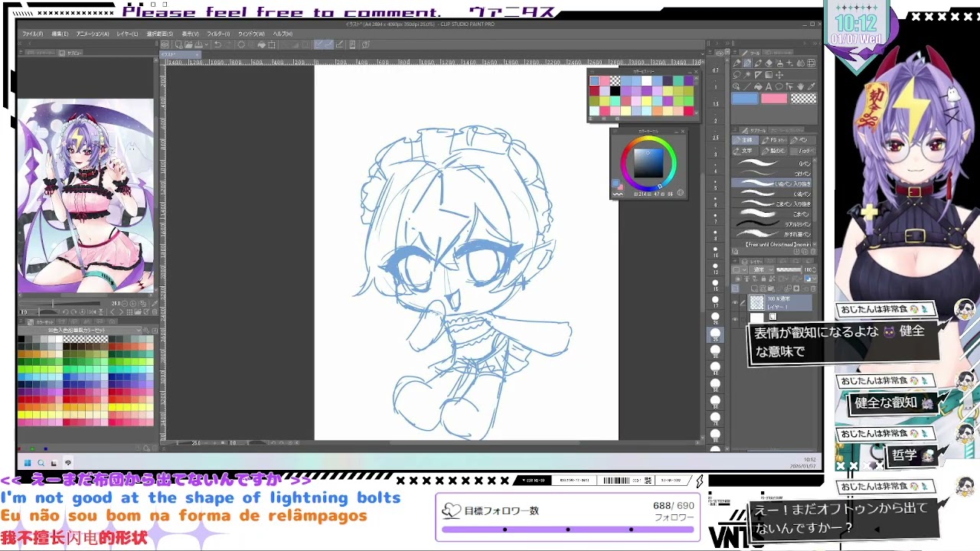The width and height of the screenshot is (980, 551).
Task: Toggle the first snap to ruler button
Action: coord(318,44)
